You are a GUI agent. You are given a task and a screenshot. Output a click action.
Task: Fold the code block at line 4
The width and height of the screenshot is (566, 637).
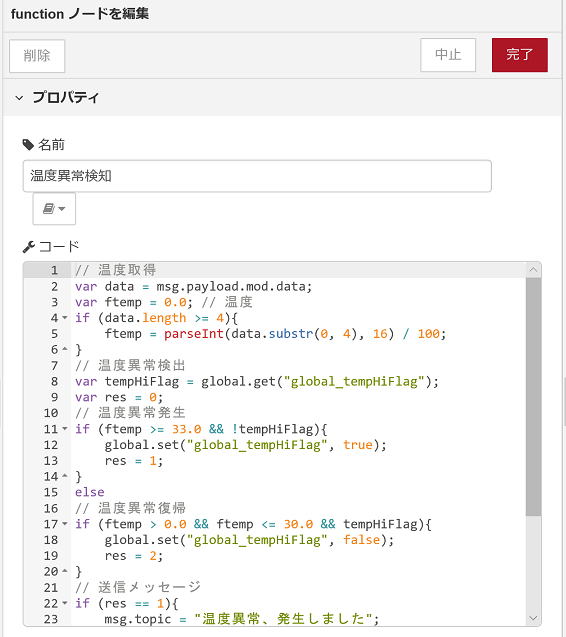[x=65, y=318]
